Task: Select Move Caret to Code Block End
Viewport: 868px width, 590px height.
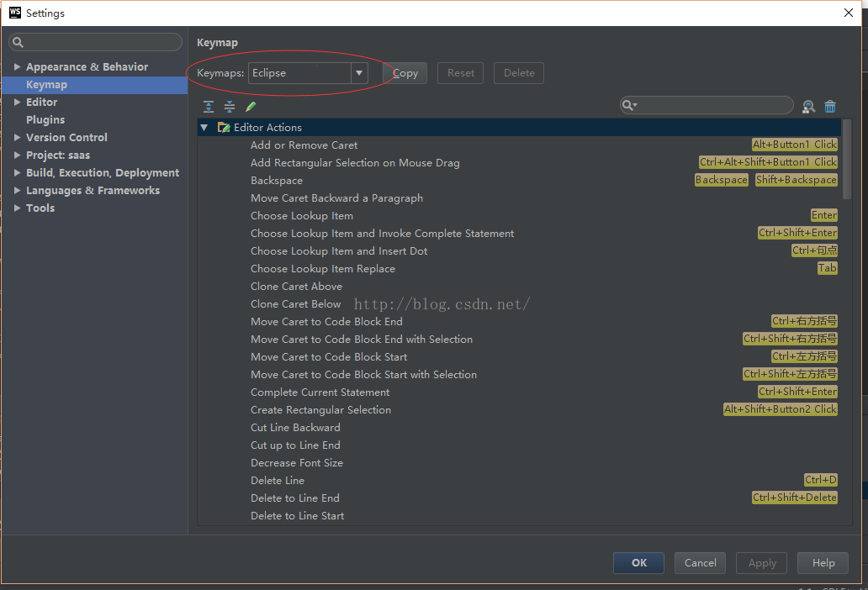Action: click(x=519, y=322)
